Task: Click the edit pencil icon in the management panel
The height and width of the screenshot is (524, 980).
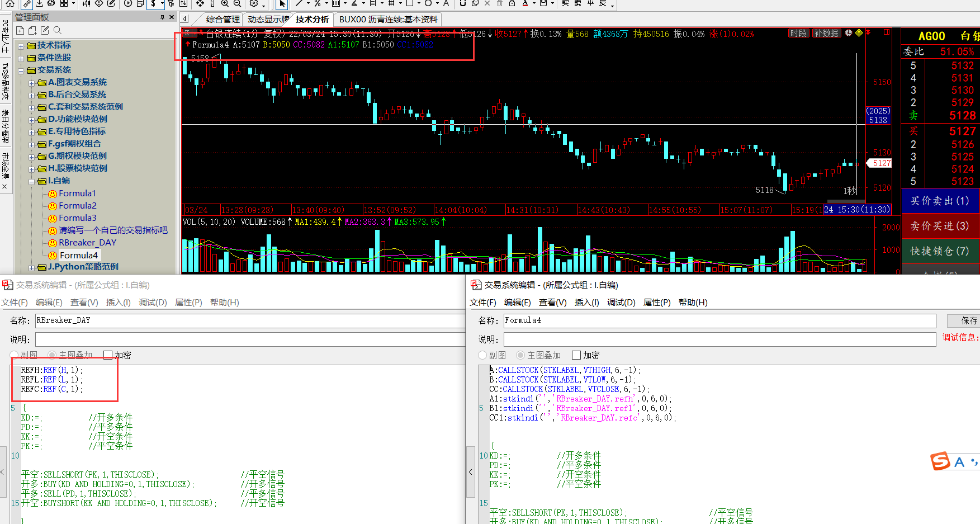Action: coord(45,30)
